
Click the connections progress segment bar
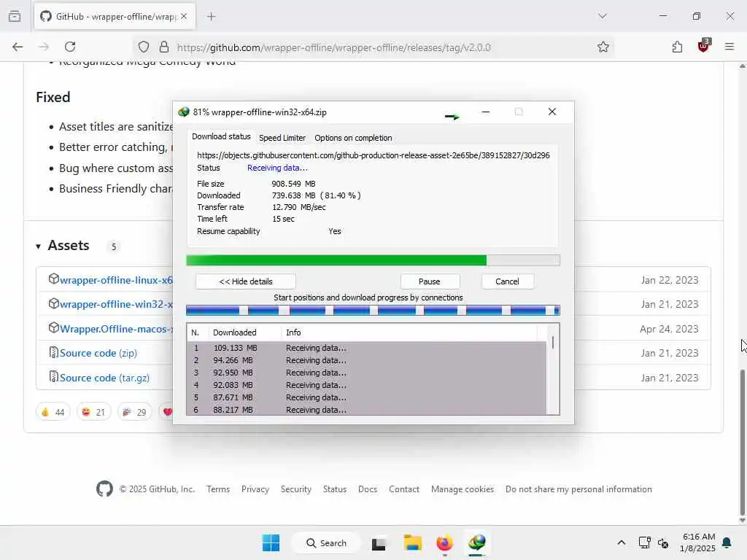tap(373, 311)
